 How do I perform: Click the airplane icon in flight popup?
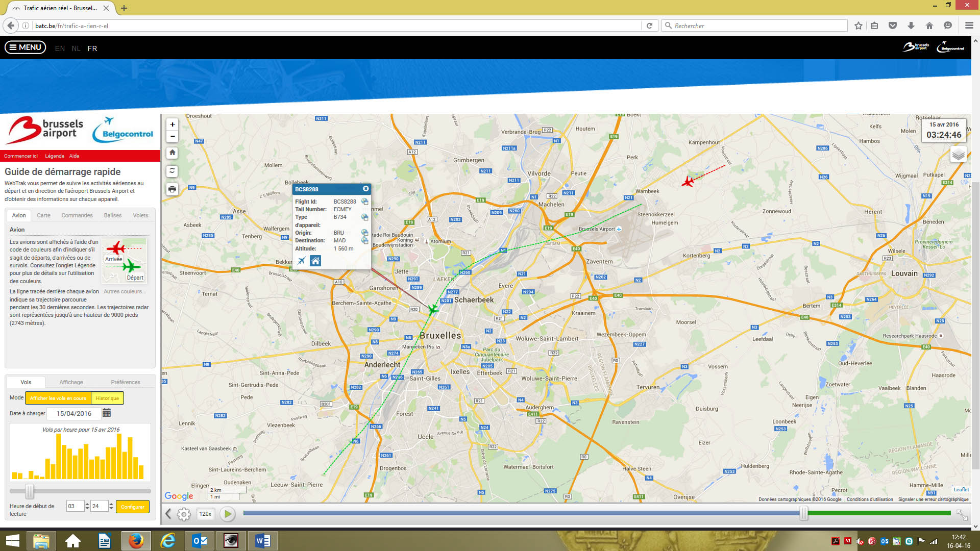click(302, 261)
